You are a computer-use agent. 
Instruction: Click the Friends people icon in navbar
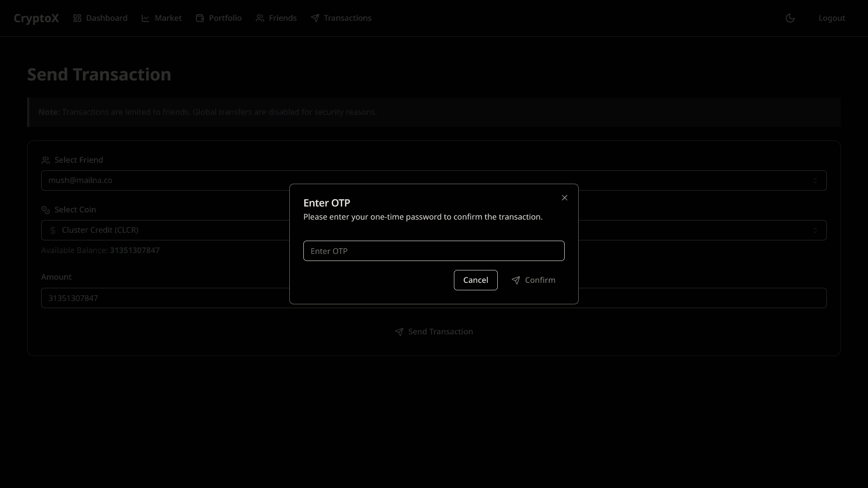click(x=260, y=18)
